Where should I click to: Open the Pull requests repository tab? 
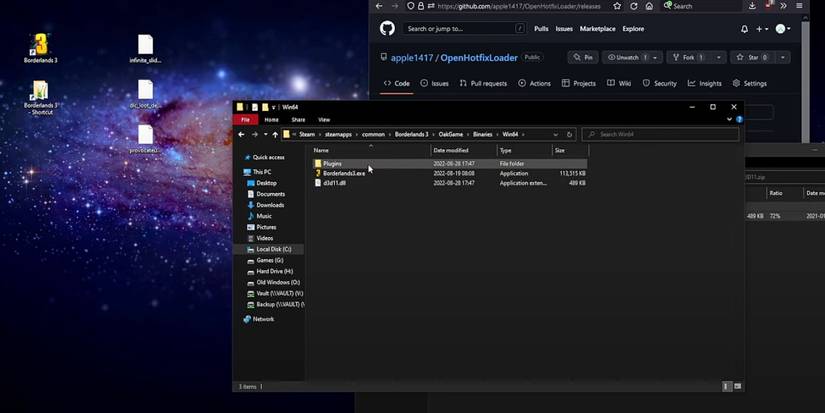click(483, 83)
